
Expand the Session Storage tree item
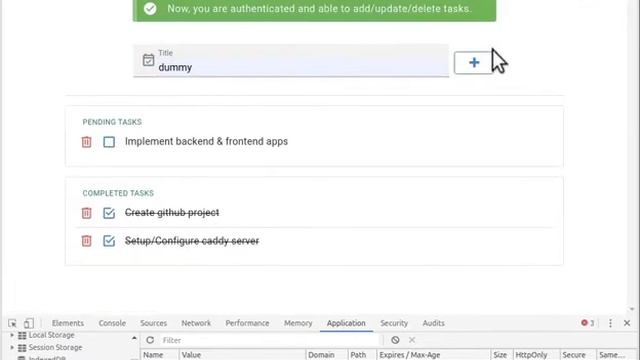tap(12, 347)
